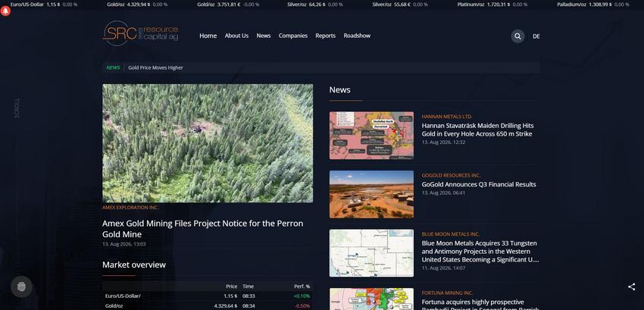
Task: Open the forest aerial featured image
Action: tap(208, 143)
